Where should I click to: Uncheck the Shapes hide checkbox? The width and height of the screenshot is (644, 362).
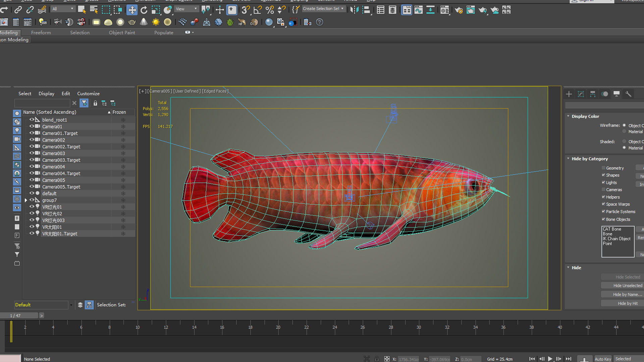point(603,175)
